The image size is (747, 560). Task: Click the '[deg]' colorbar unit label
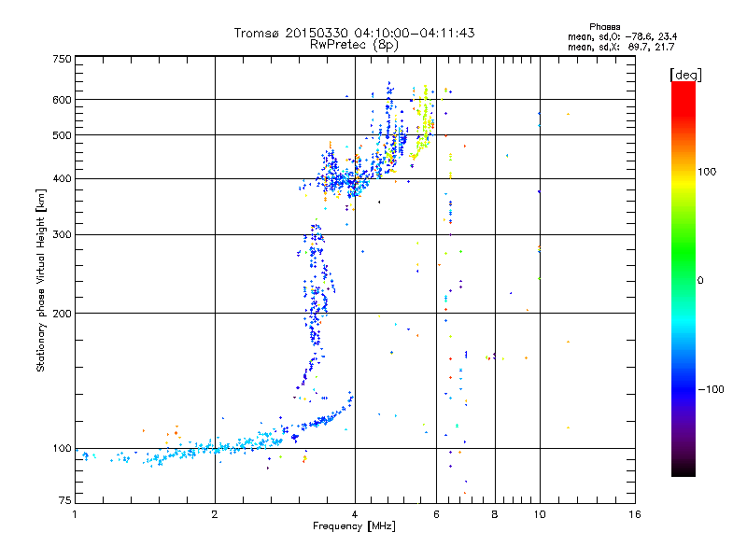click(685, 75)
